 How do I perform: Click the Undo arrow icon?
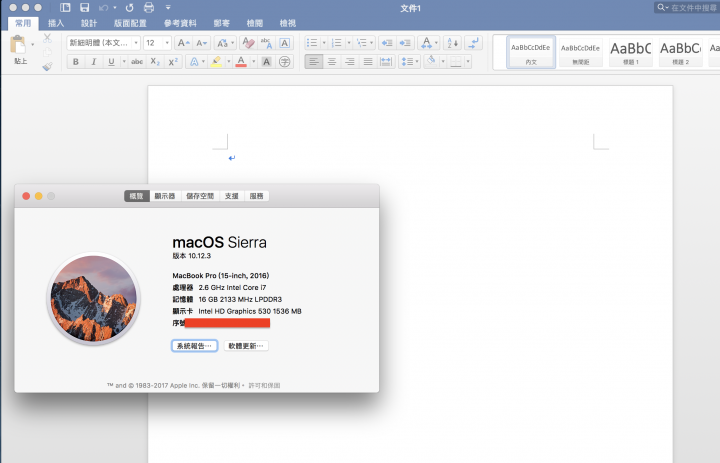(x=104, y=7)
